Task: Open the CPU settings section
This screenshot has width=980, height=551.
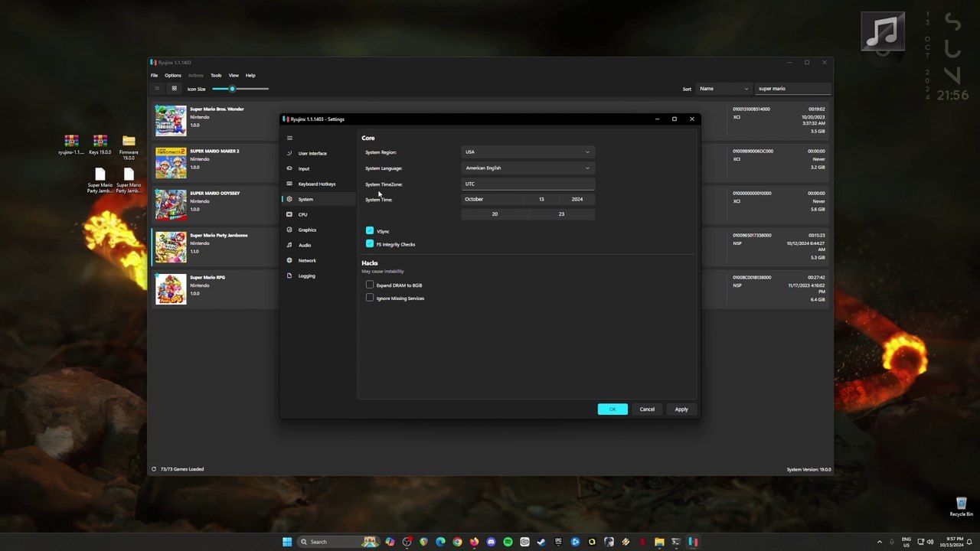Action: point(302,214)
